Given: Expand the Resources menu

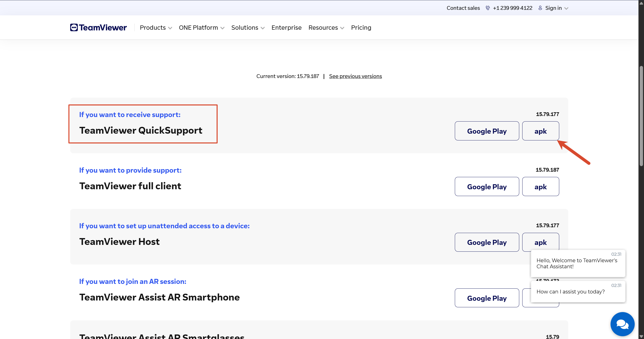Looking at the screenshot, I should 326,27.
